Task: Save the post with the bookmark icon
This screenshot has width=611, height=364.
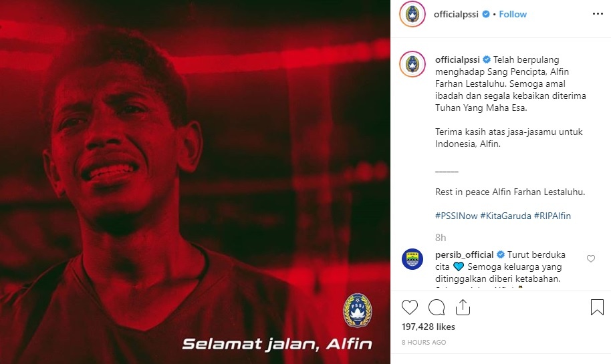Action: click(597, 307)
